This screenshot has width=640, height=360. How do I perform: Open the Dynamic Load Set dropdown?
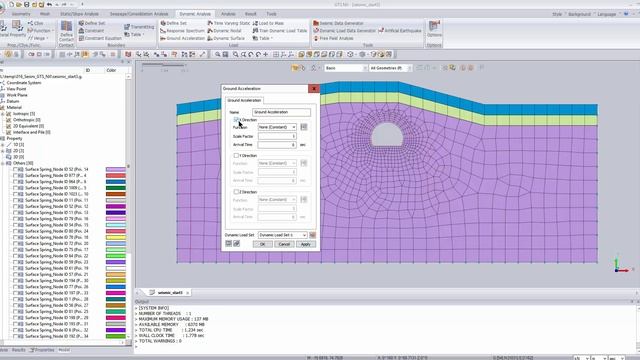pos(282,235)
